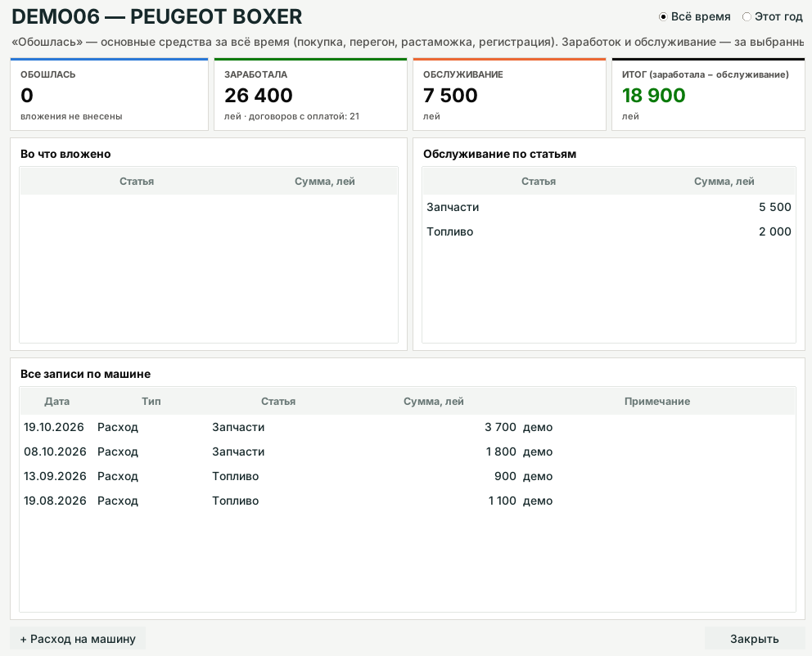Click "Статья" header in "Все записи по машине" table
Viewport: 812px width, 656px height.
tap(278, 402)
